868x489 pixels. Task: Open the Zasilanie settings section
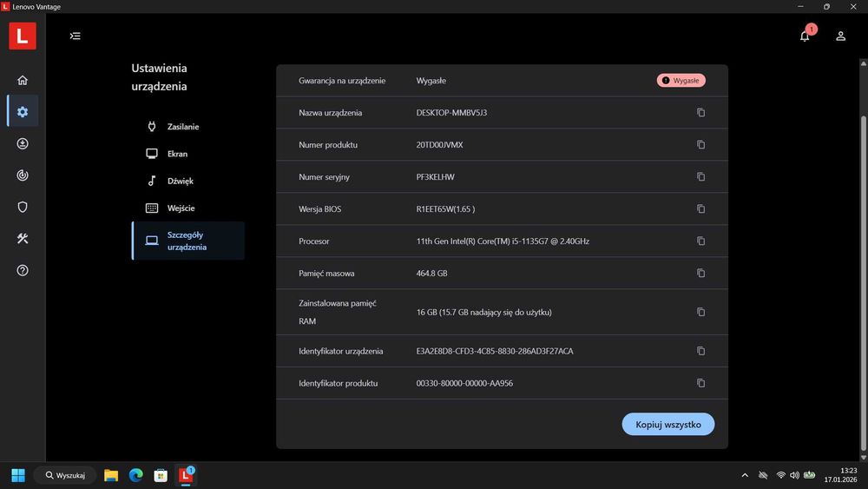click(x=188, y=127)
